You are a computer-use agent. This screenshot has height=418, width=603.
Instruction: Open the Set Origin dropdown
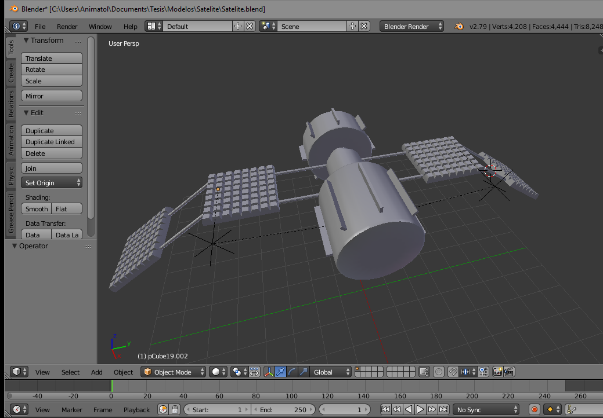click(52, 183)
